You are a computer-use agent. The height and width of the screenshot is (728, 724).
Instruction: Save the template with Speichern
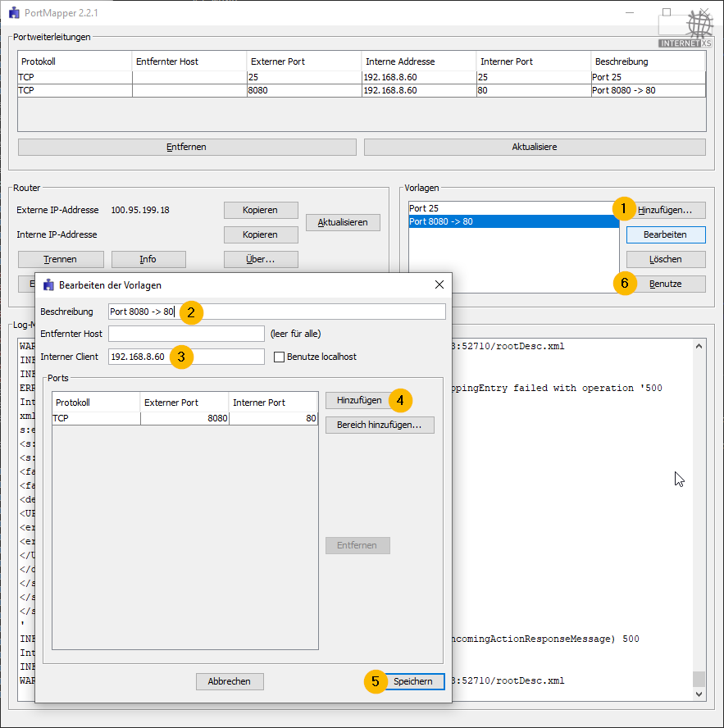413,681
